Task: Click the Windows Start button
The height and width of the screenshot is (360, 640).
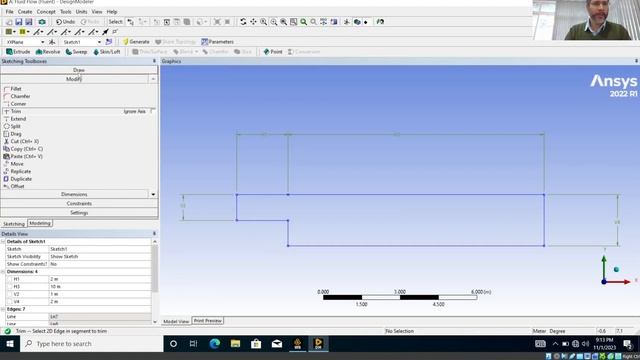Action: point(10,344)
